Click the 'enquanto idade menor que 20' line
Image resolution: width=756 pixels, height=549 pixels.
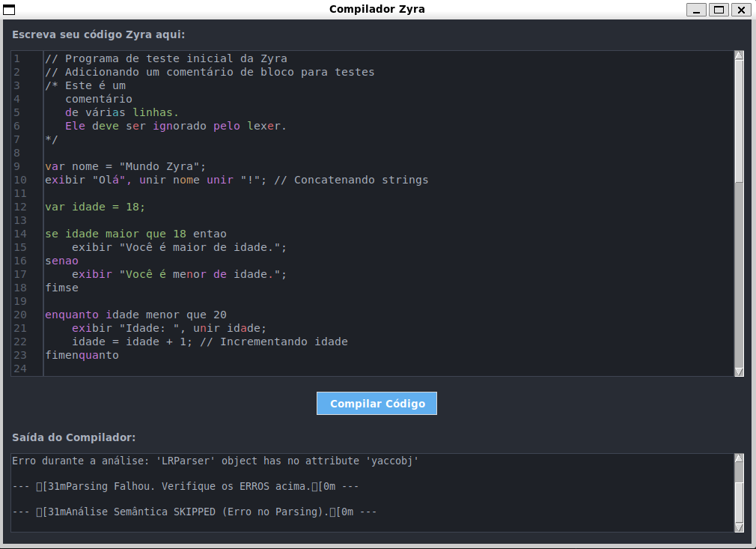(135, 315)
